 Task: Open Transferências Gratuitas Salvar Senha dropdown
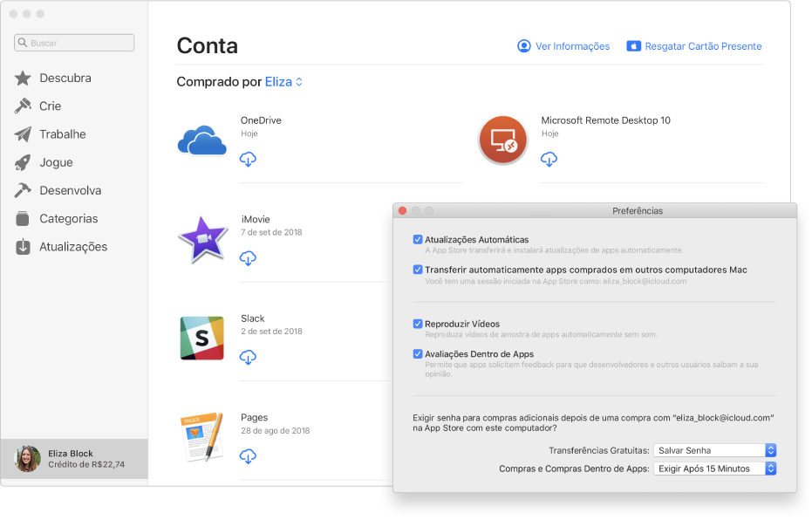click(714, 450)
